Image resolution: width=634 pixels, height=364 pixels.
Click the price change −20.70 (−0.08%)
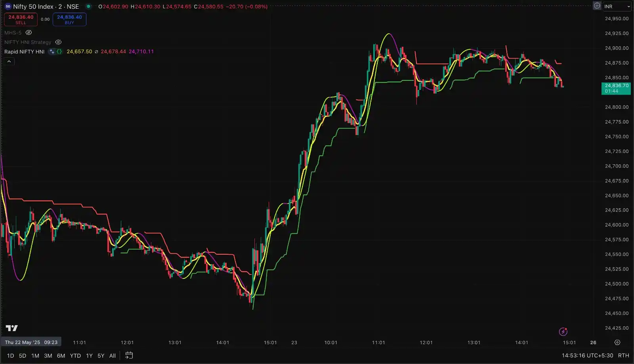[x=246, y=7]
